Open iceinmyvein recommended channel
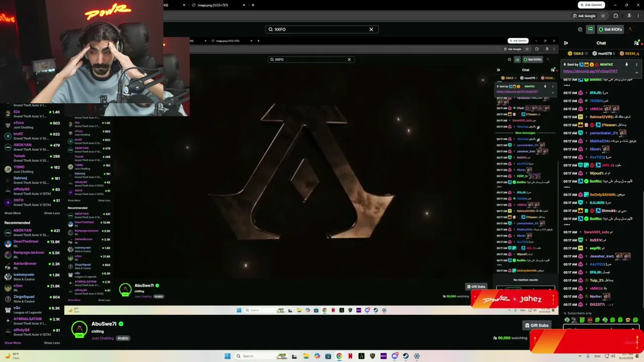 click(32, 277)
